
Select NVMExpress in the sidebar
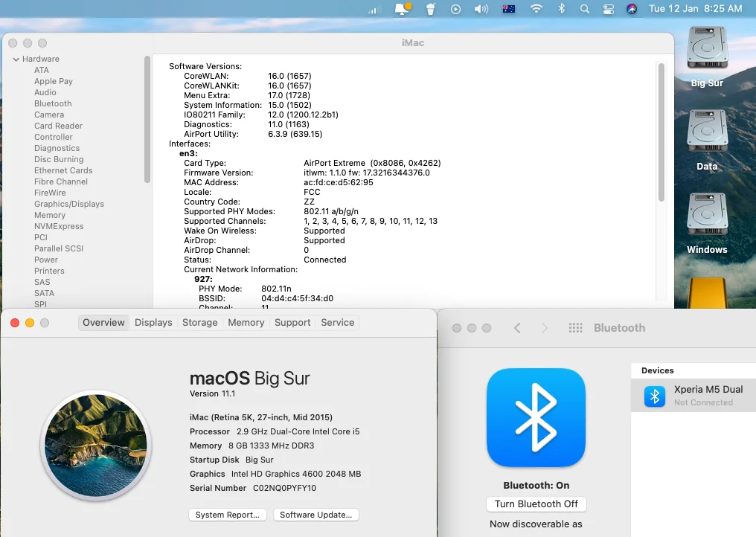(x=59, y=226)
